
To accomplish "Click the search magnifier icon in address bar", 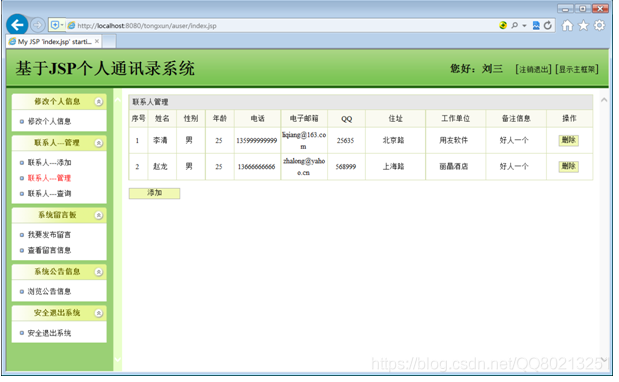I will coord(515,25).
